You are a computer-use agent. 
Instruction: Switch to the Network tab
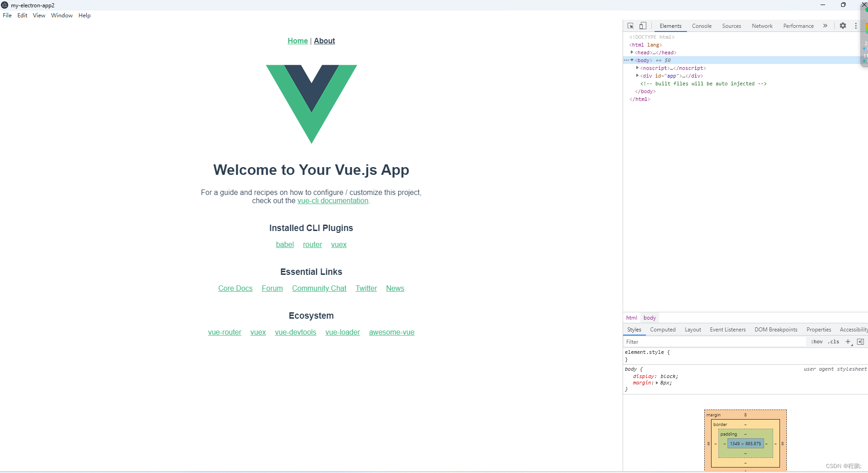[x=762, y=26]
